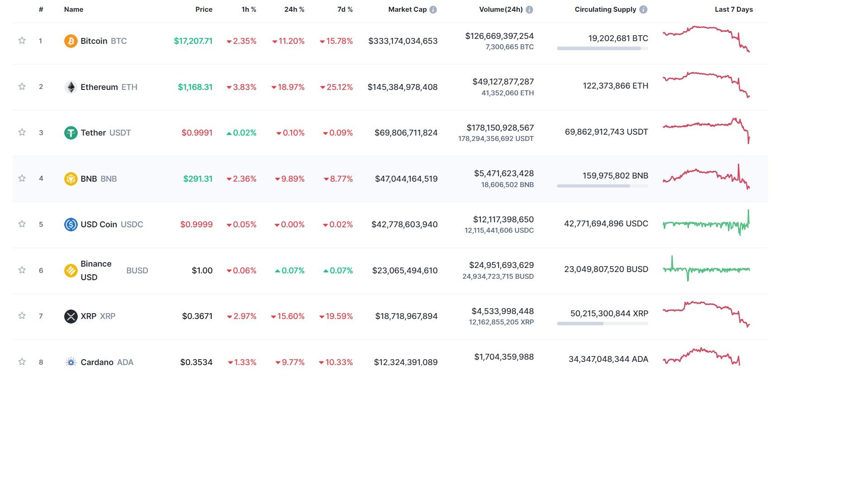Click Ethereum price $1,168.31

195,87
